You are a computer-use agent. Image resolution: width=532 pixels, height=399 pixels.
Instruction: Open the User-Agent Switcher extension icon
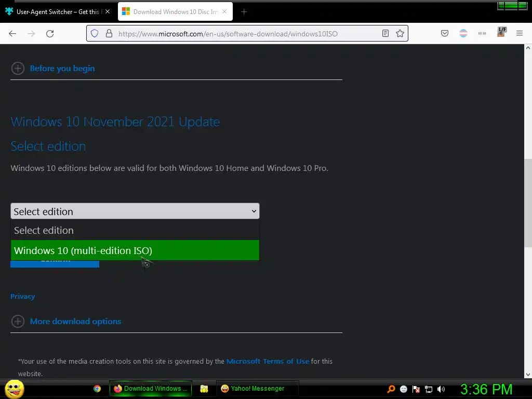tap(482, 33)
